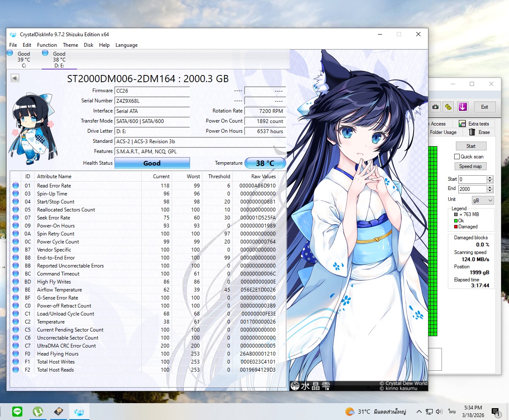Click the red Damaged legend swatch
This screenshot has height=420, width=509.
tap(456, 227)
